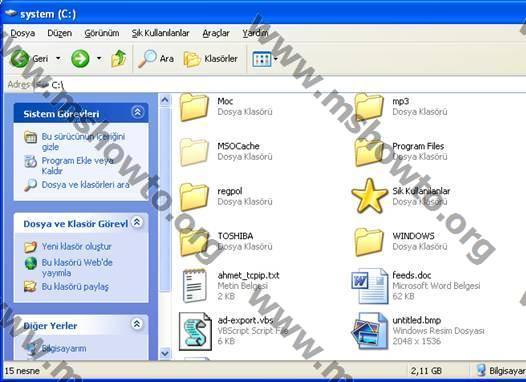Screen dimensions: 526x382
Task: Open the Yardım menu
Action: [x=255, y=33]
